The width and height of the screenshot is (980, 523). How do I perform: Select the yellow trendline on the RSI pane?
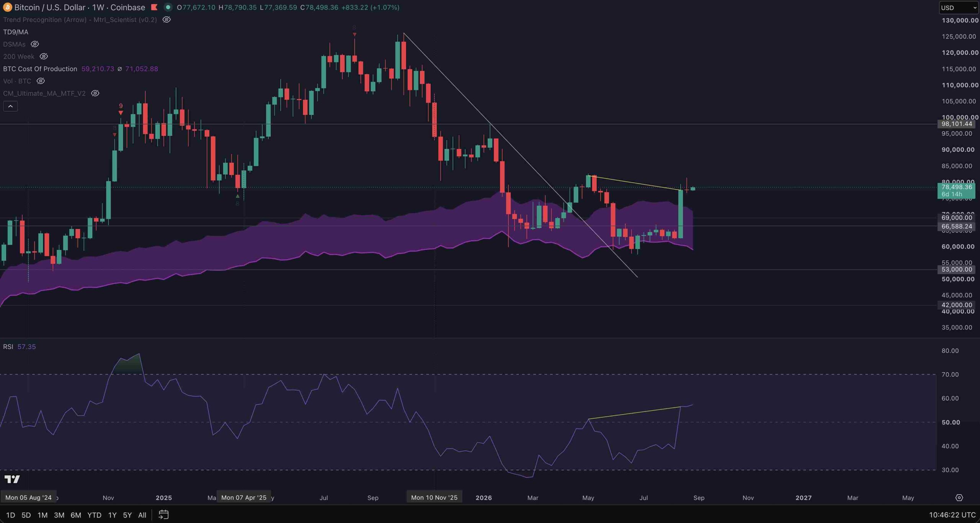coord(634,413)
